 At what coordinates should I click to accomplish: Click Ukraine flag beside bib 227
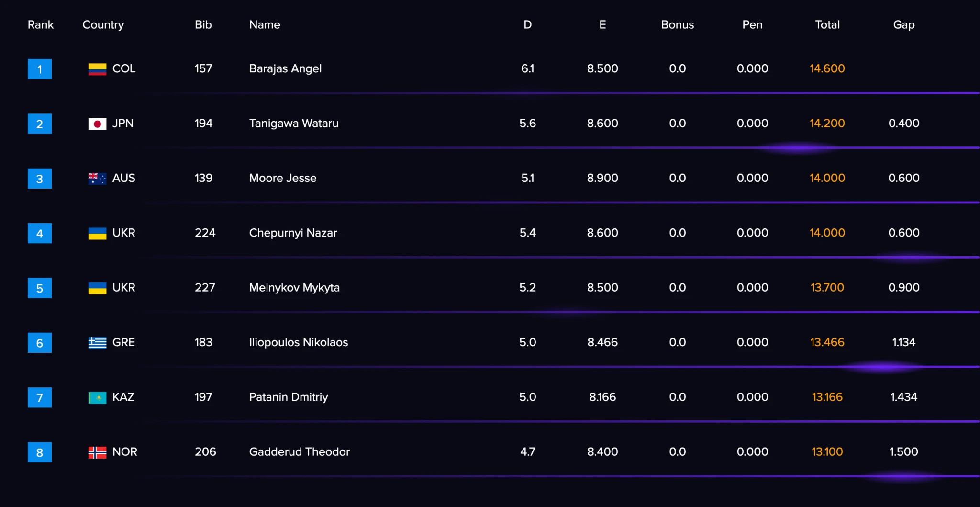(x=97, y=288)
